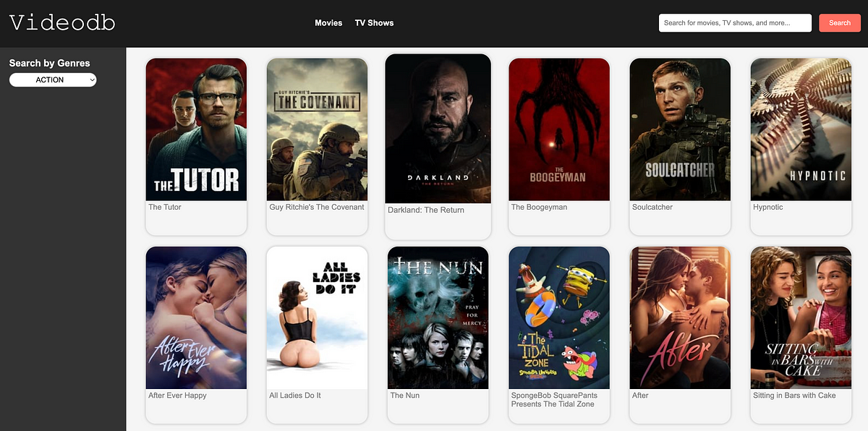Open the Darkland: The Return poster
The image size is (868, 431).
438,129
